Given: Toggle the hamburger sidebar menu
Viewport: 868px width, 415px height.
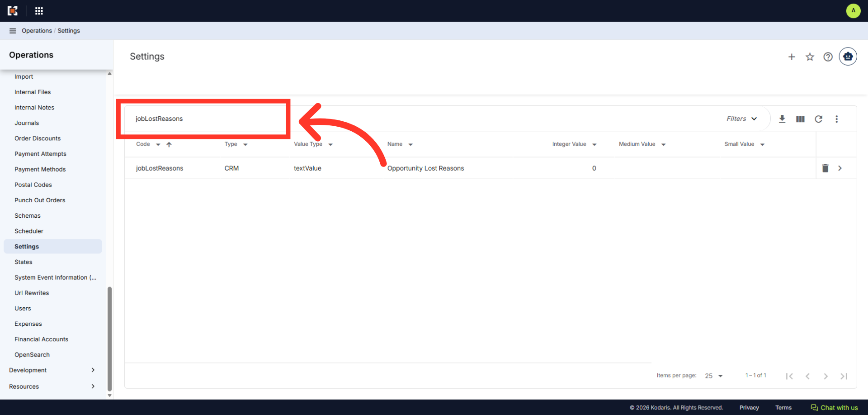Looking at the screenshot, I should [x=13, y=31].
